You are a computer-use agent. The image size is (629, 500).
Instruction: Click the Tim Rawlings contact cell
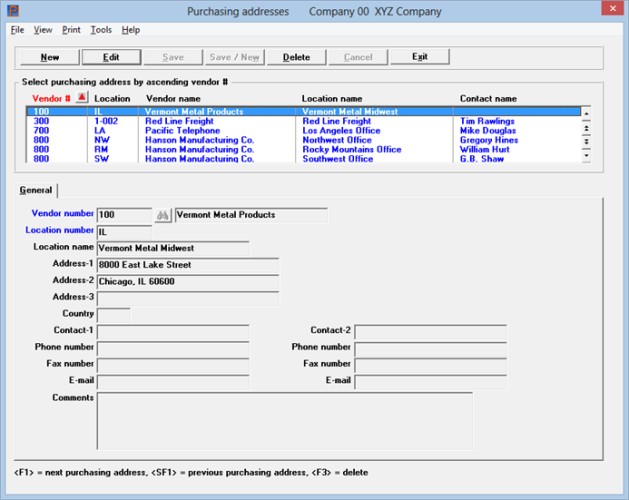(487, 121)
